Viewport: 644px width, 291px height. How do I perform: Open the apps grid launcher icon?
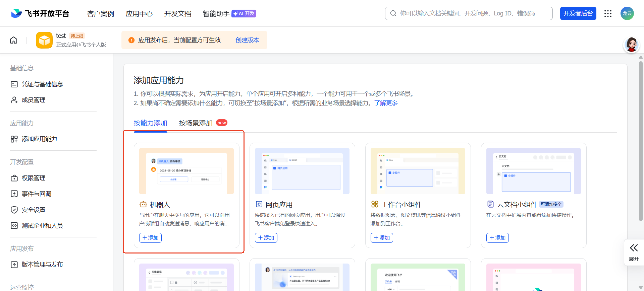point(608,13)
